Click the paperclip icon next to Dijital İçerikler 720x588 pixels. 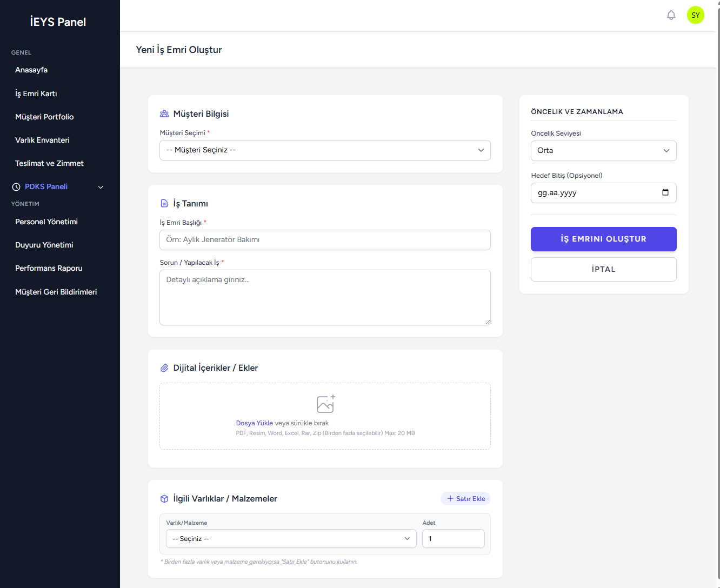164,368
